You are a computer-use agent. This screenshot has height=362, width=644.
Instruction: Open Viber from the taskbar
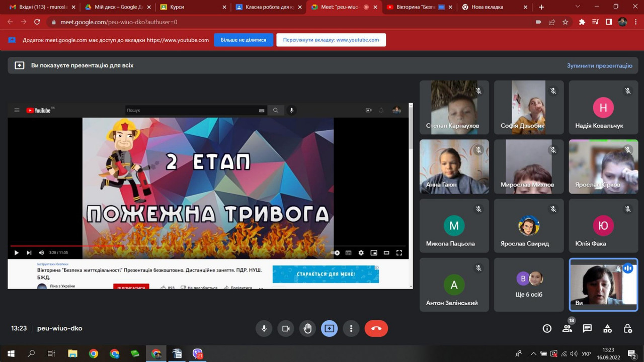[x=198, y=354]
